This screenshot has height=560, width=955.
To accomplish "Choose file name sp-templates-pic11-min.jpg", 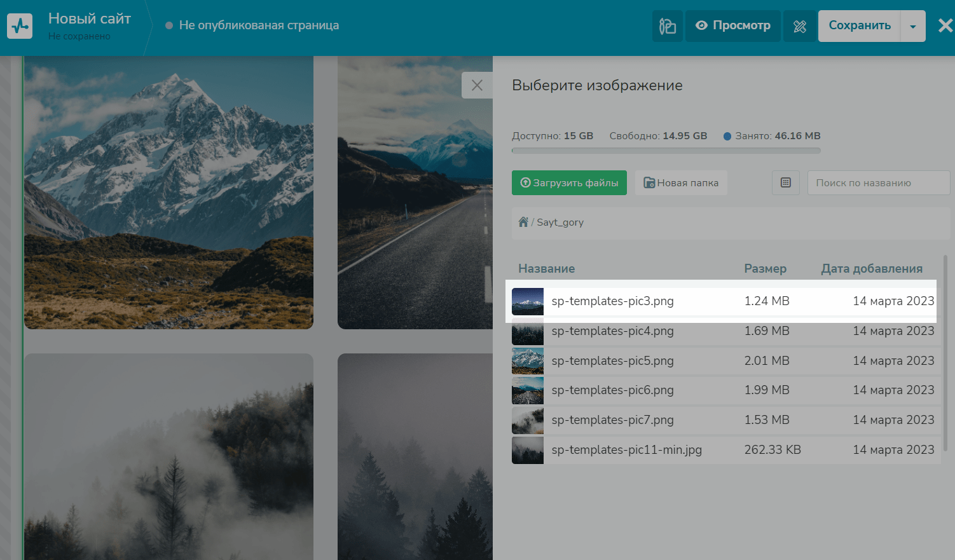I will [627, 450].
